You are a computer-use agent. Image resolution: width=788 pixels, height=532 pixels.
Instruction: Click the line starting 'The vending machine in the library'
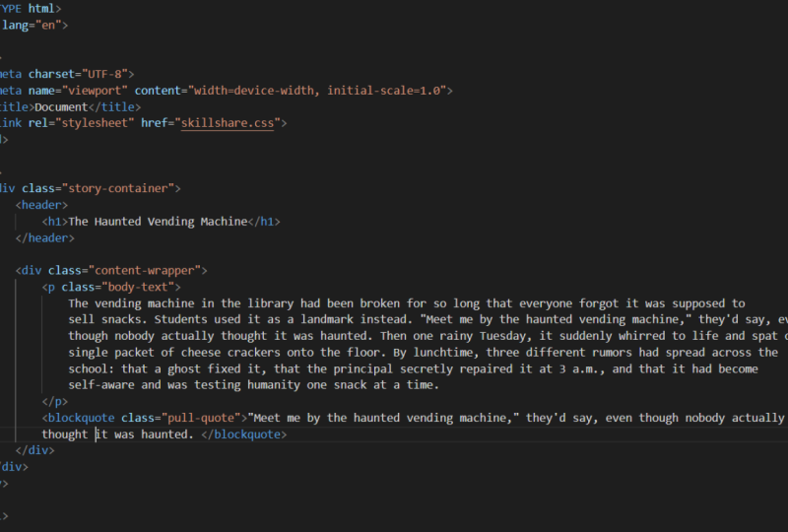tap(407, 303)
